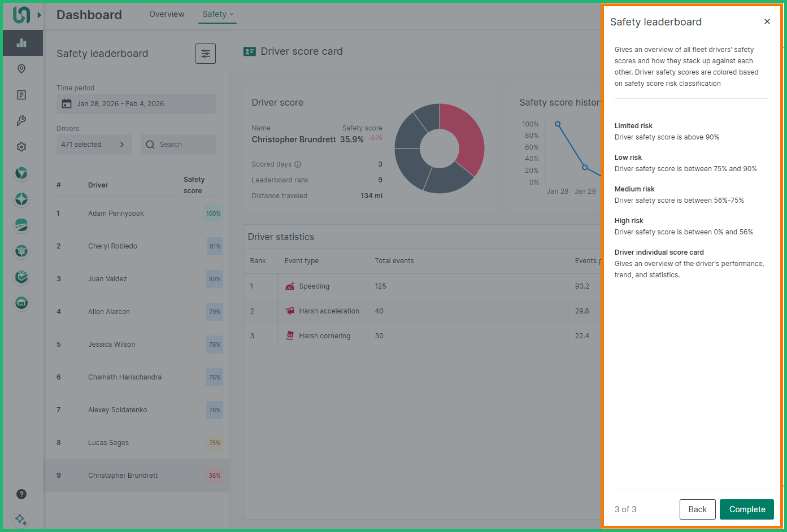787x532 pixels.
Task: Open the map location pin icon
Action: point(21,69)
